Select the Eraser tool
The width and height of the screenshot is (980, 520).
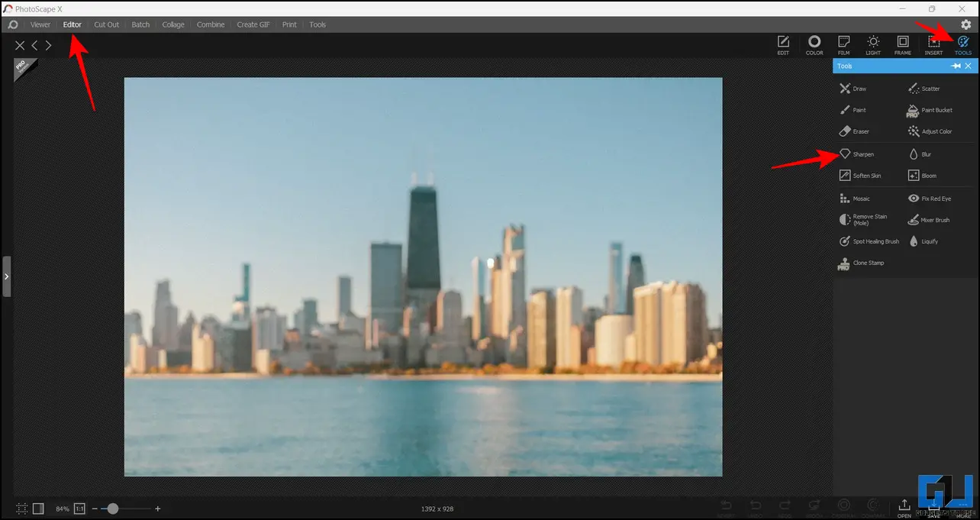[x=854, y=131]
